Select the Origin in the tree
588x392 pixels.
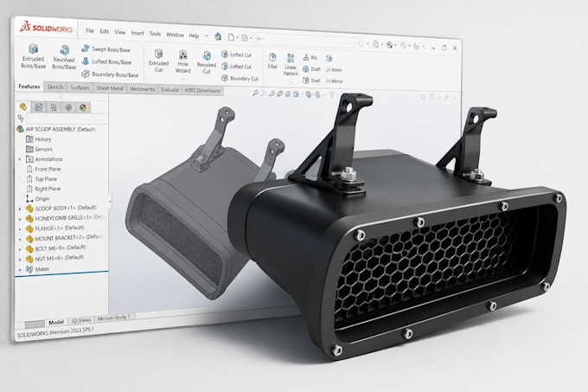coord(38,199)
